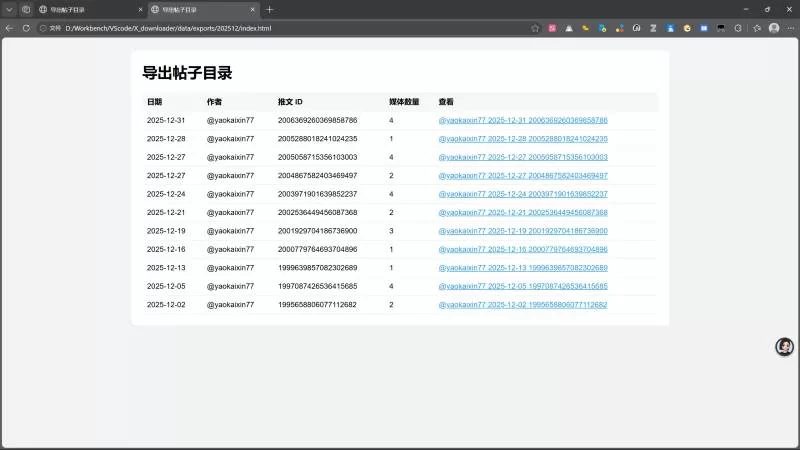The height and width of the screenshot is (450, 800).
Task: Click date cell 2025-12-31
Action: [166, 120]
